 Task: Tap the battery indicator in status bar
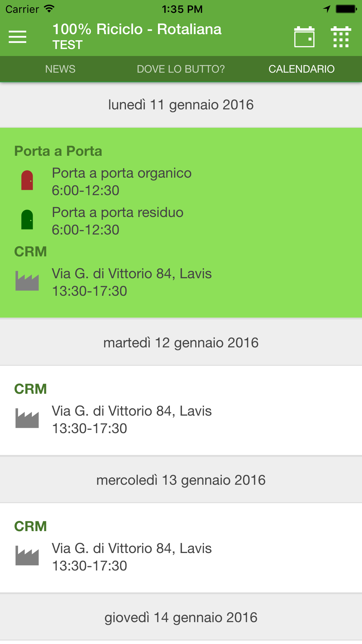[x=346, y=9]
